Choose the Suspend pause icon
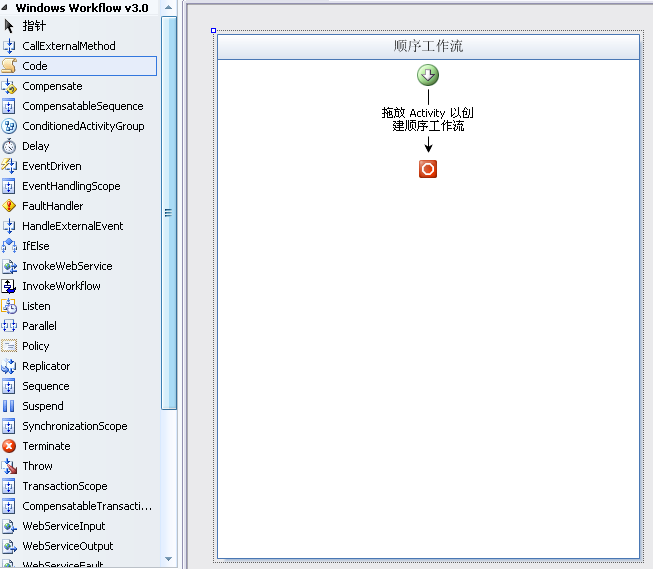Image resolution: width=653 pixels, height=569 pixels. [9, 406]
